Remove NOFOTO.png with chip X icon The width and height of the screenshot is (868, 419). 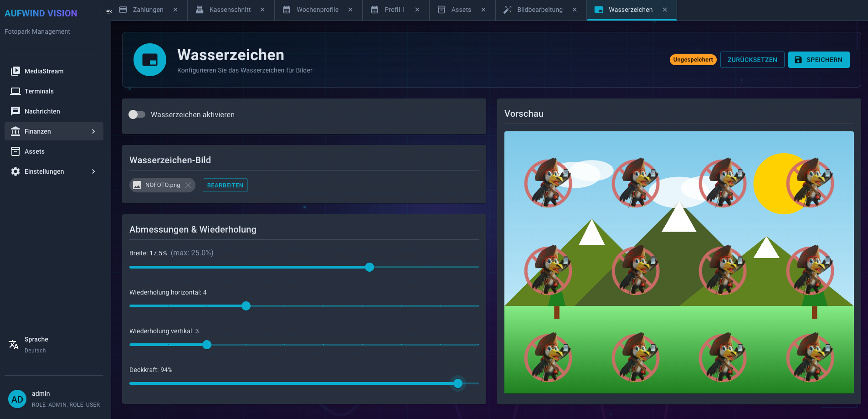pyautogui.click(x=188, y=185)
